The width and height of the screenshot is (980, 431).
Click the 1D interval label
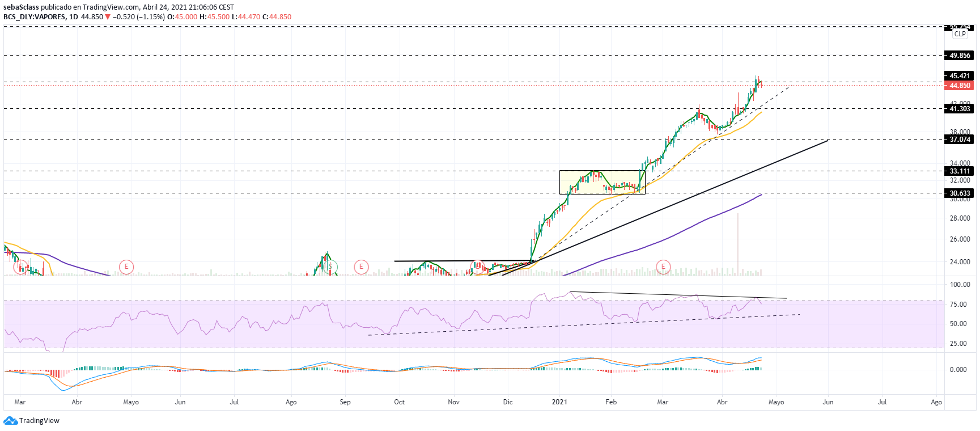[74, 17]
